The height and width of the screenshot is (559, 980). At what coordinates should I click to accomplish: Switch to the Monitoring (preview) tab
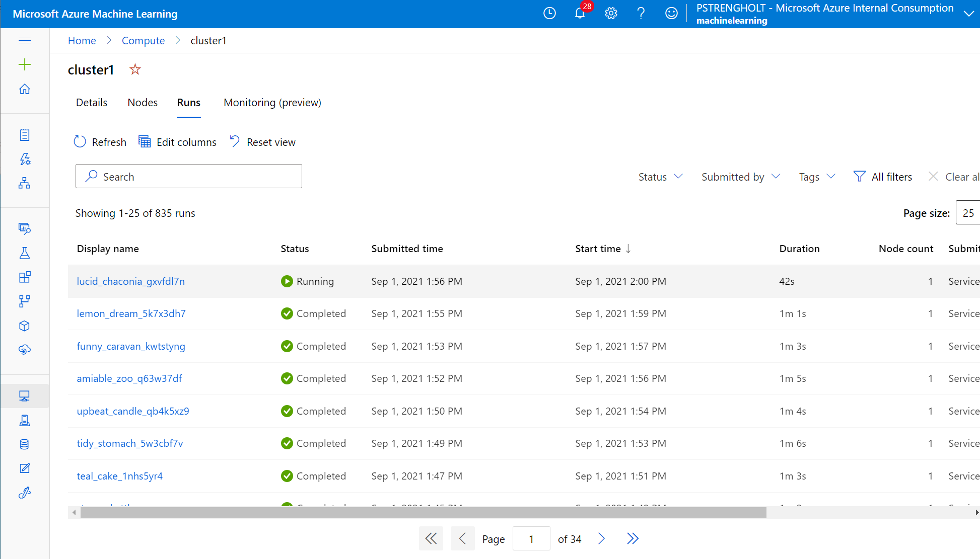(272, 103)
